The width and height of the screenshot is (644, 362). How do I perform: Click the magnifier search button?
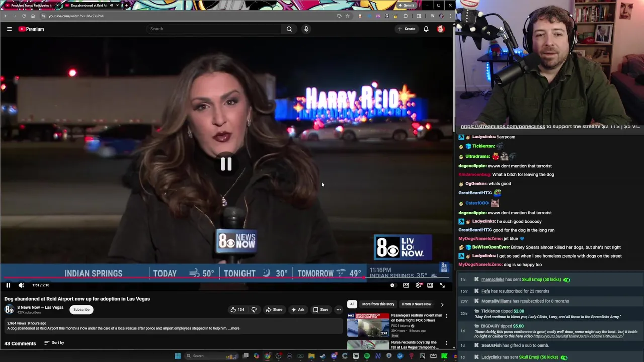pos(289,29)
